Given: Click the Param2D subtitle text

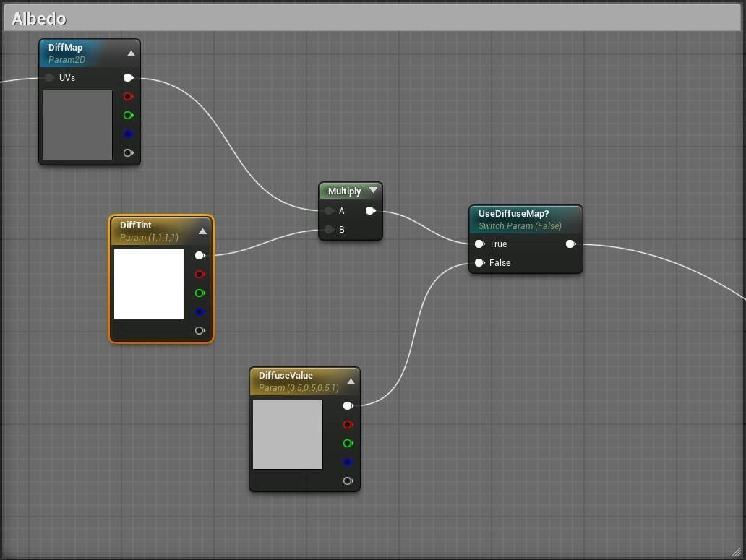Looking at the screenshot, I should pyautogui.click(x=67, y=59).
